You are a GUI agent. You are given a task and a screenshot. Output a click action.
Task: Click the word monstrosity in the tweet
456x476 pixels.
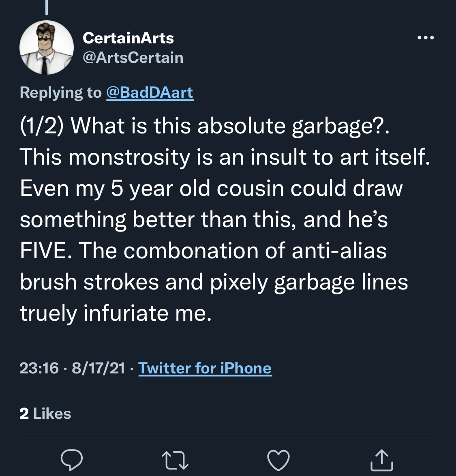[x=129, y=157]
